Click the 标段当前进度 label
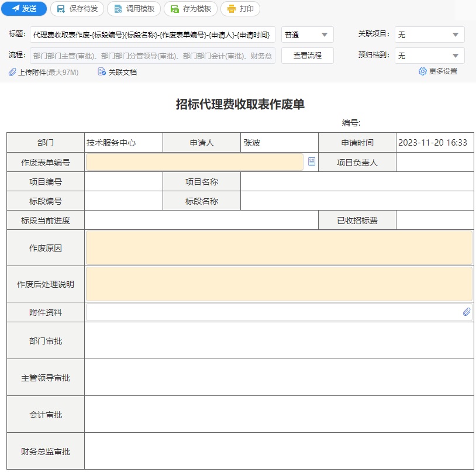The width and height of the screenshot is (476, 472). 46,221
